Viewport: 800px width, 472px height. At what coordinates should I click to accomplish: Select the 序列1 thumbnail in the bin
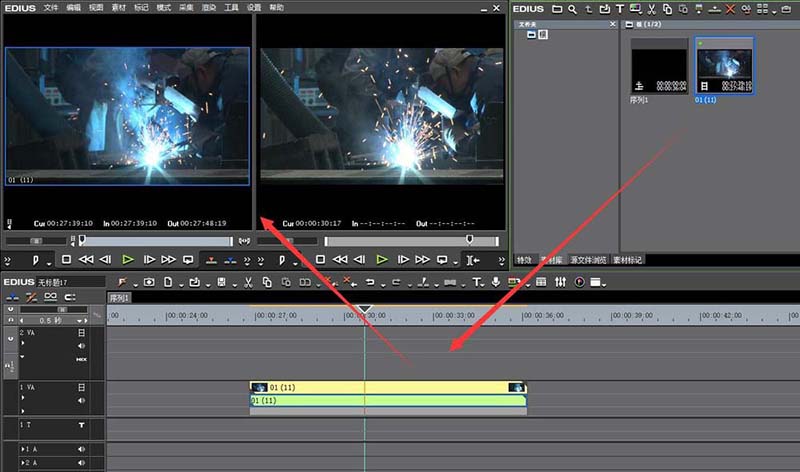pos(660,68)
